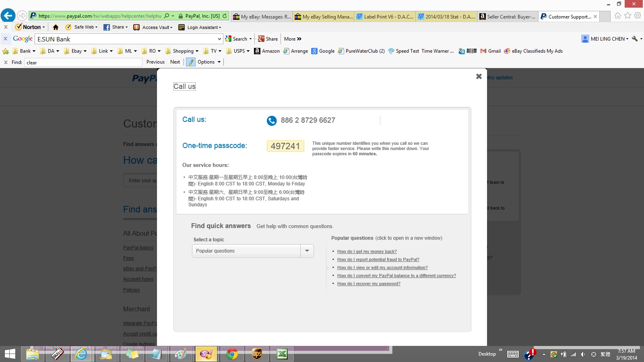Image resolution: width=644 pixels, height=362 pixels.
Task: Open the Gmail favorites bookmark
Action: click(x=491, y=51)
